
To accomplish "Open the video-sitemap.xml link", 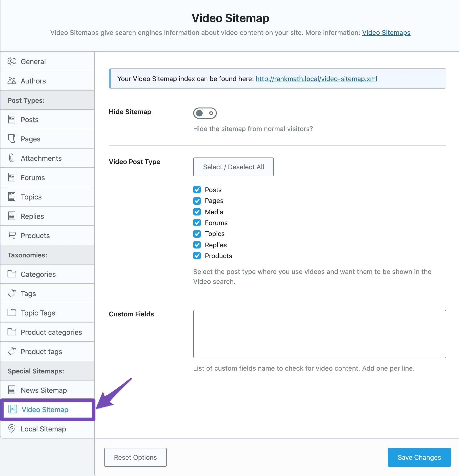I will pos(316,79).
